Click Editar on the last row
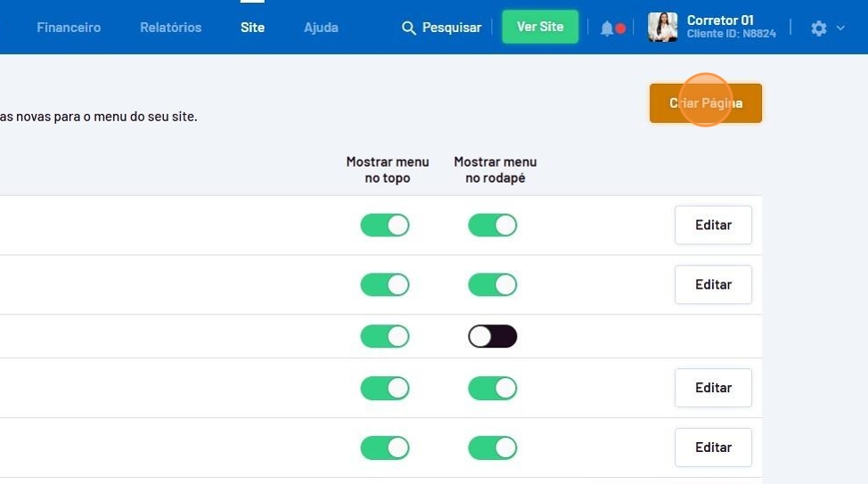The width and height of the screenshot is (868, 484). 713,447
